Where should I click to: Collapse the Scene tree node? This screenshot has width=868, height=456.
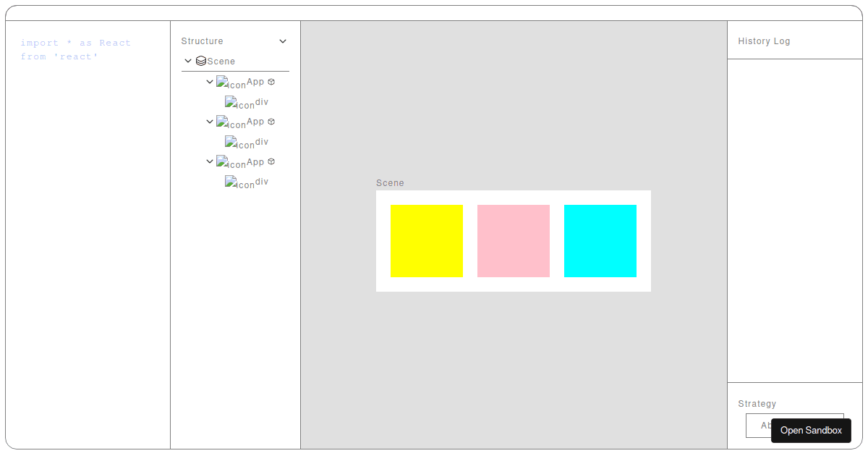click(x=188, y=61)
